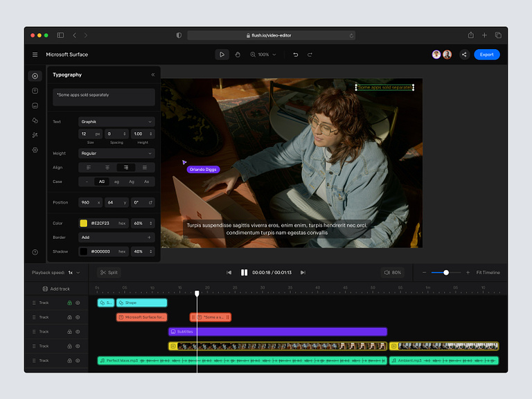Collapse the Typography panel with double chevron

coord(153,75)
